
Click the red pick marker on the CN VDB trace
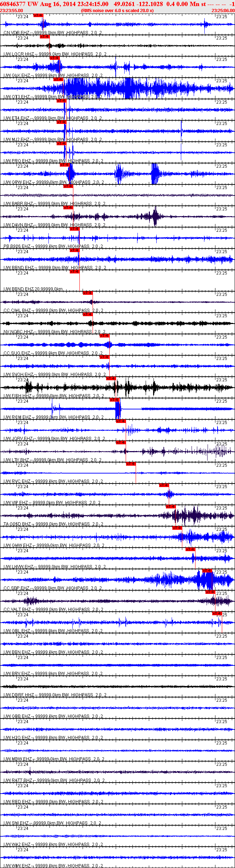[38, 15]
